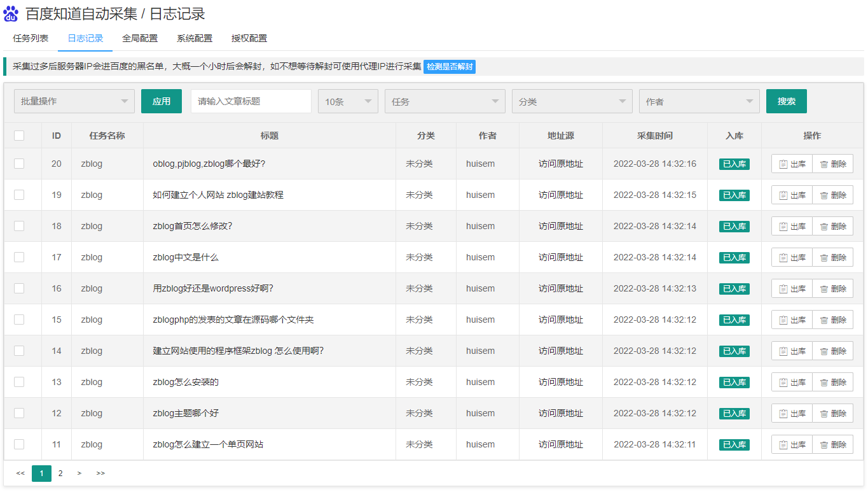The height and width of the screenshot is (492, 868).
Task: Expand the 分类 filter dropdown
Action: tap(572, 101)
